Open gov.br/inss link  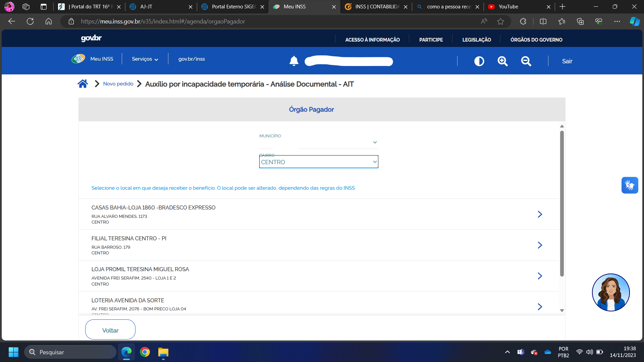(x=192, y=59)
